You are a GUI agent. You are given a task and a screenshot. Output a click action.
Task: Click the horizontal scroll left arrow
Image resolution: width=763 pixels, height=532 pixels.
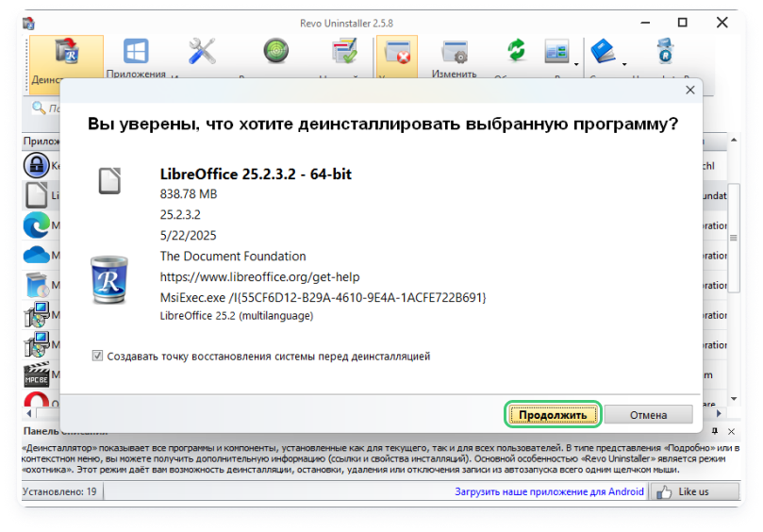pyautogui.click(x=28, y=413)
